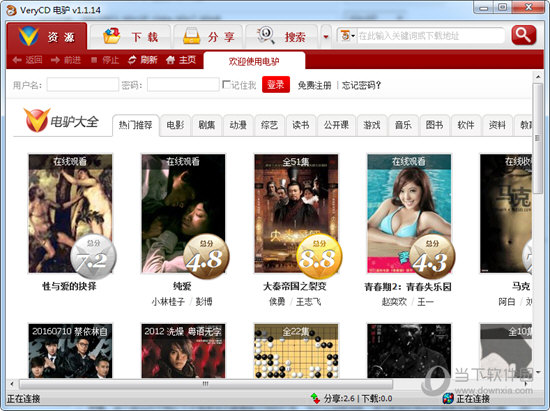Click the 返回 back arrow
The width and height of the screenshot is (550, 411).
[x=17, y=60]
